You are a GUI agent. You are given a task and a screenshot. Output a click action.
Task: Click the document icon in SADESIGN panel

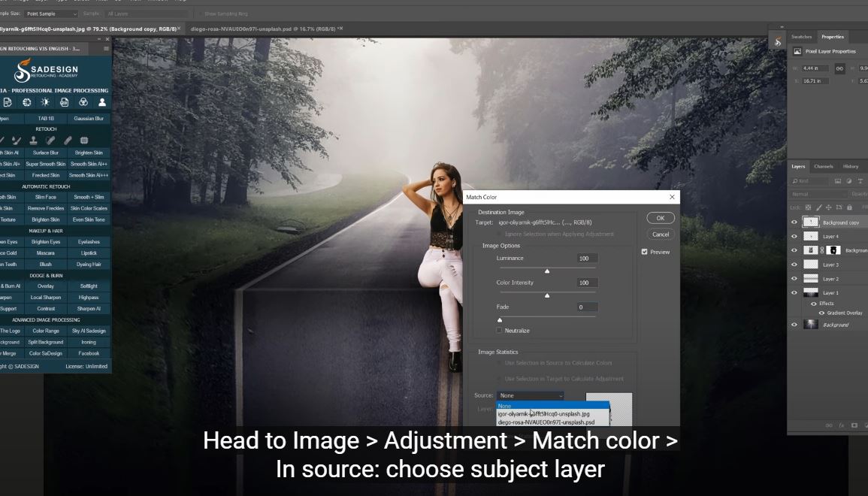point(8,102)
